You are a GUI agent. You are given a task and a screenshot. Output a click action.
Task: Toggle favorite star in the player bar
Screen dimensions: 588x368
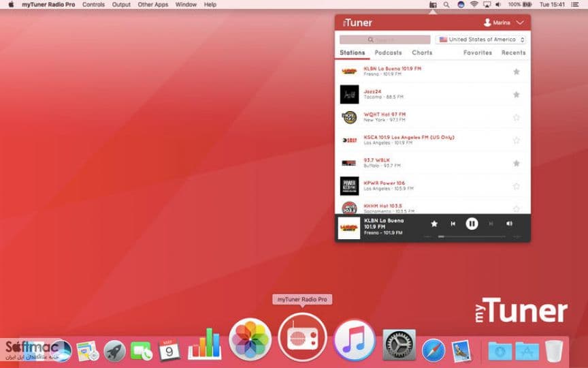[x=434, y=224]
